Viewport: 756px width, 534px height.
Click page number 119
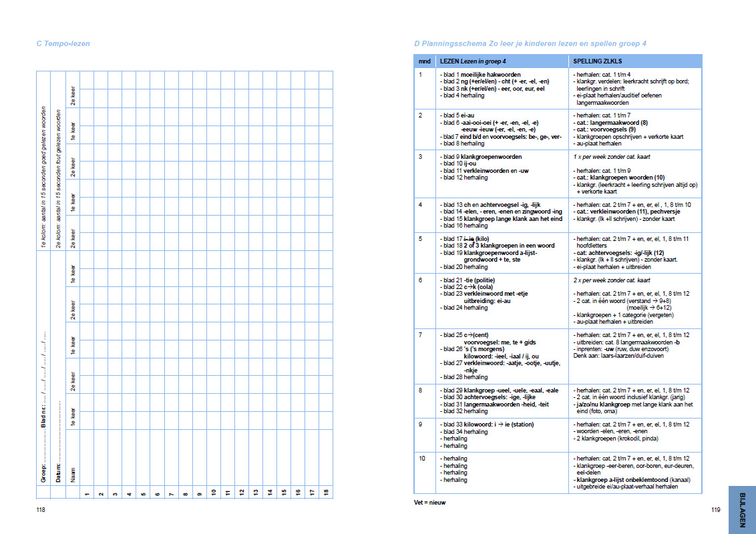pyautogui.click(x=715, y=509)
